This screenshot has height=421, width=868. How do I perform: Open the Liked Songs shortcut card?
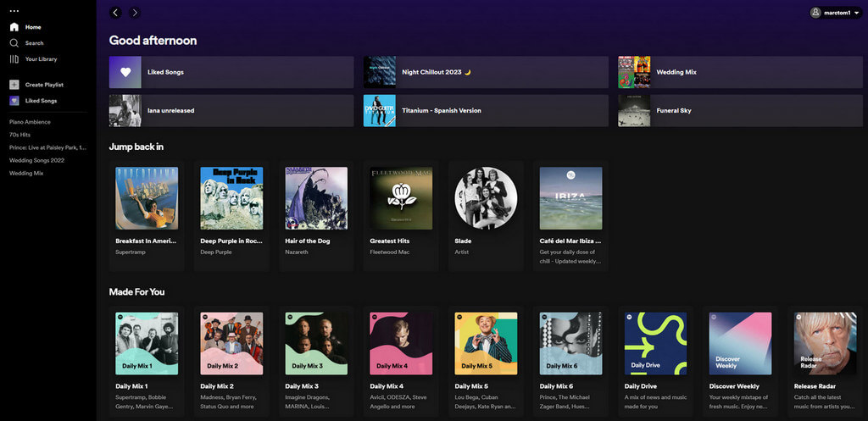[231, 72]
